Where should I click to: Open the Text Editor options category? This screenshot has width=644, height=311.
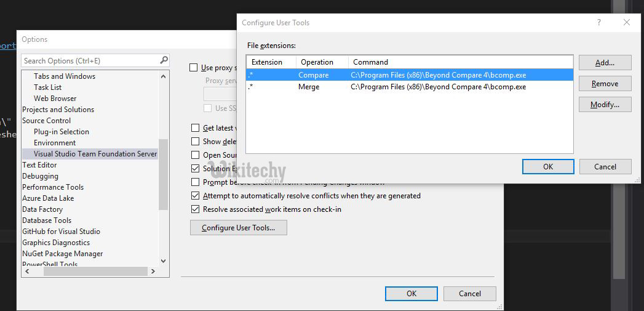(x=39, y=165)
